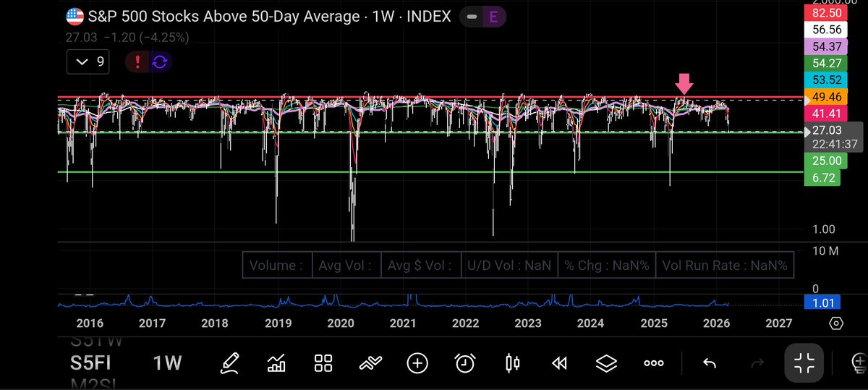Tap the 2026 label on the time axis
Screen dimensions: 868x390
point(716,323)
